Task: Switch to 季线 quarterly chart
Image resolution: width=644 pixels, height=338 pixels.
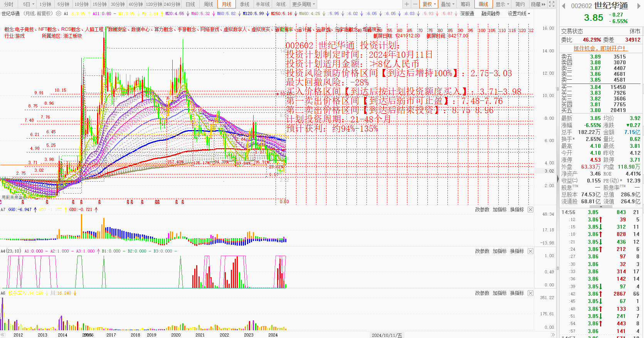Action: click(x=245, y=4)
